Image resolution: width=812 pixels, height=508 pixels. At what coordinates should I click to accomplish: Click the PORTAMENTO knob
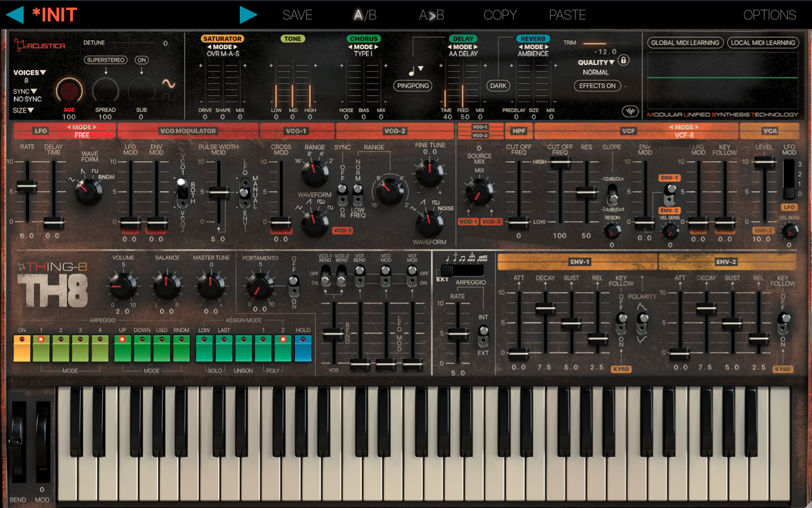click(x=260, y=286)
